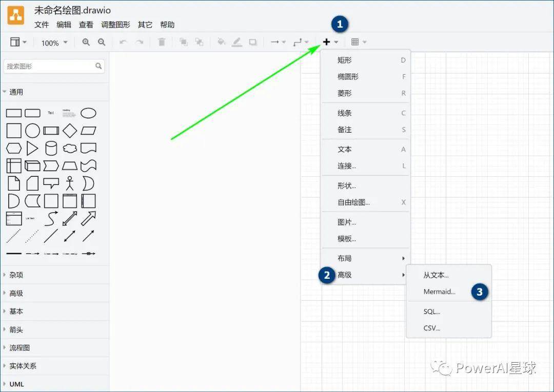Select the circle shape in palette

tap(32, 131)
